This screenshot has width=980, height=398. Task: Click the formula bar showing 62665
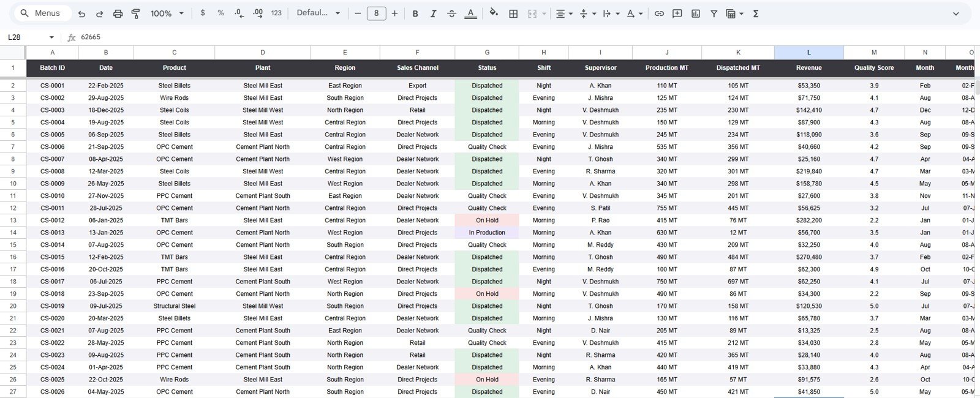click(x=527, y=37)
